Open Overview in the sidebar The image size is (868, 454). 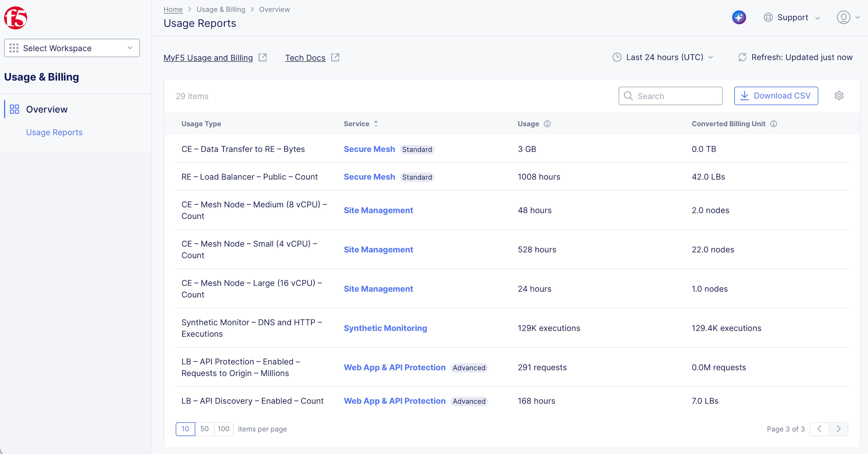click(x=47, y=110)
